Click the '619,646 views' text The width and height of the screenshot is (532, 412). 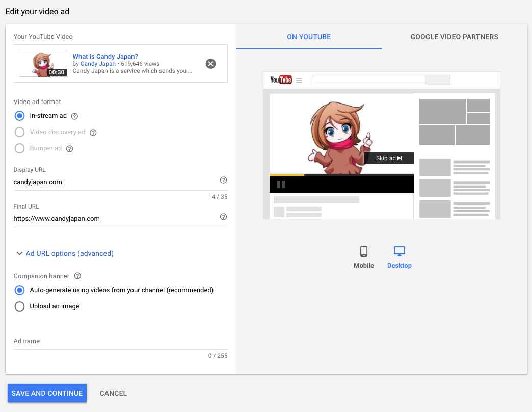[140, 64]
